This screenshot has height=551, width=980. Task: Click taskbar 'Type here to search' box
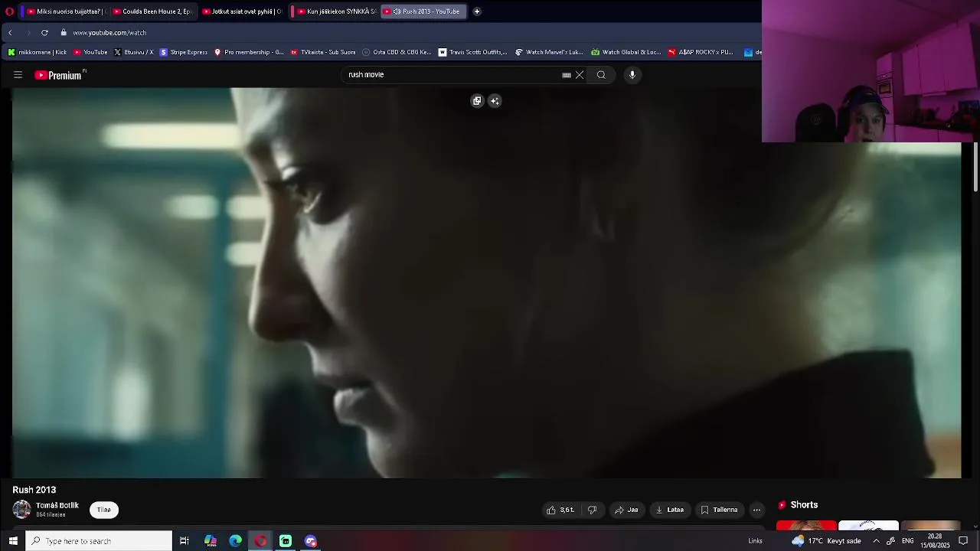click(99, 541)
